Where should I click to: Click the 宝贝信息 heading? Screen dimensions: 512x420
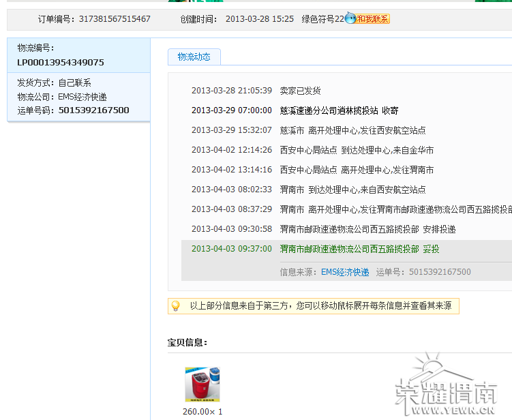187,342
